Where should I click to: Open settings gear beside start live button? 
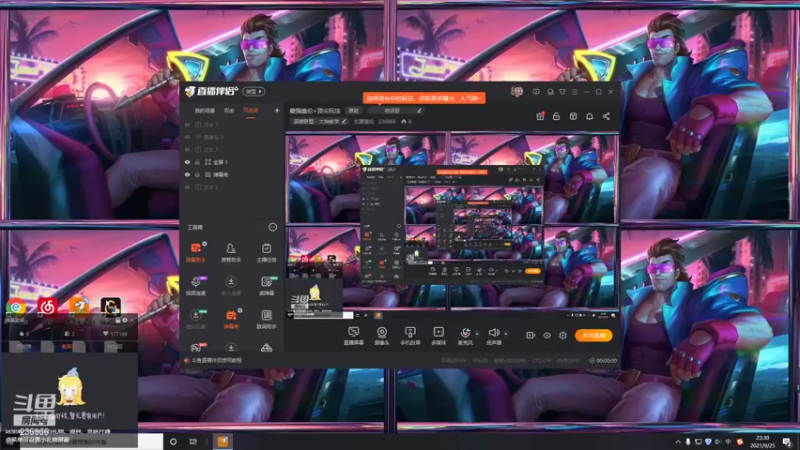(x=563, y=335)
